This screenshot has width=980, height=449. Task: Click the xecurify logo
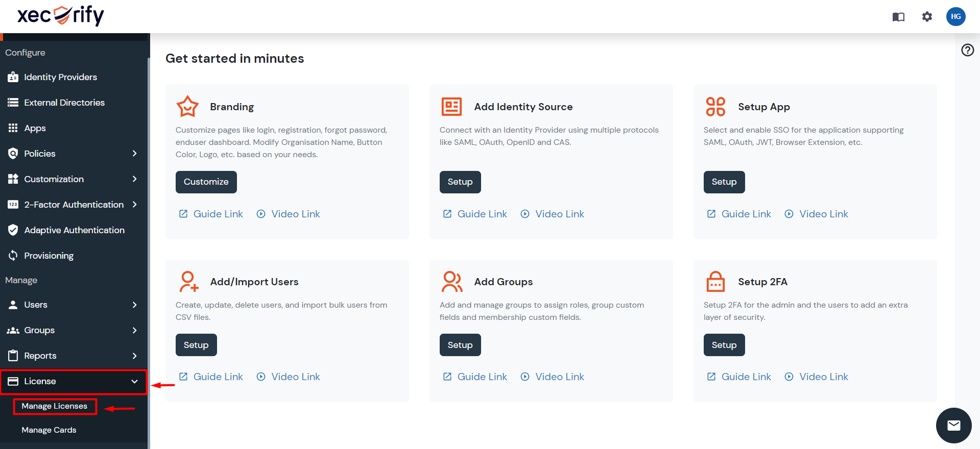pyautogui.click(x=61, y=15)
